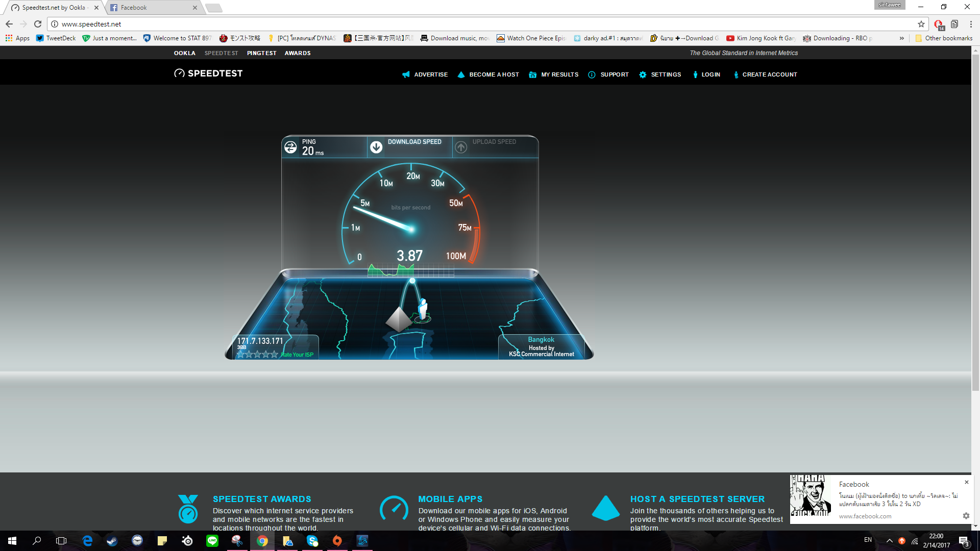Viewport: 980px width, 551px height.
Task: Close the Facebook notification popup
Action: [966, 482]
